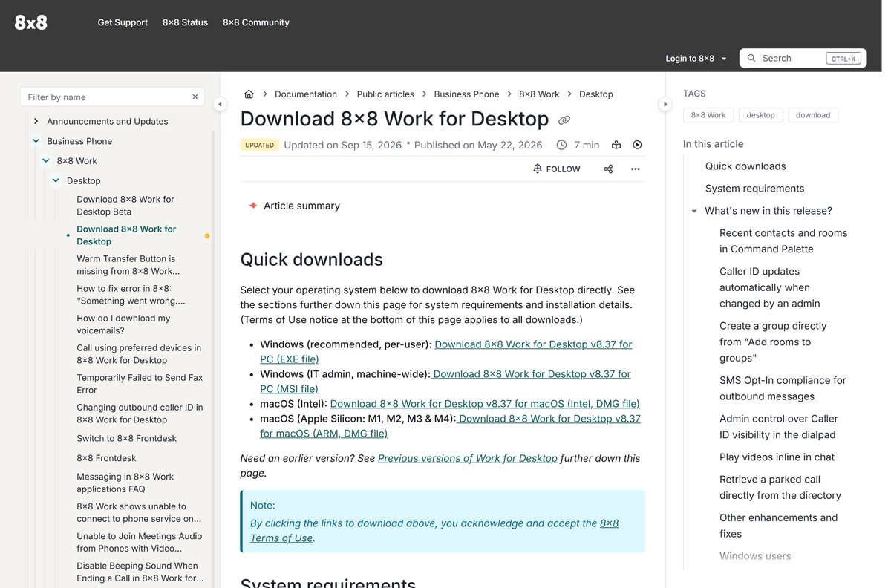Open 8x8 Community in top navigation

[x=256, y=22]
